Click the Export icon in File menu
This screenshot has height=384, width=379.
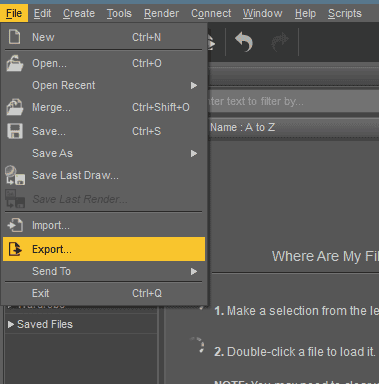tap(15, 249)
